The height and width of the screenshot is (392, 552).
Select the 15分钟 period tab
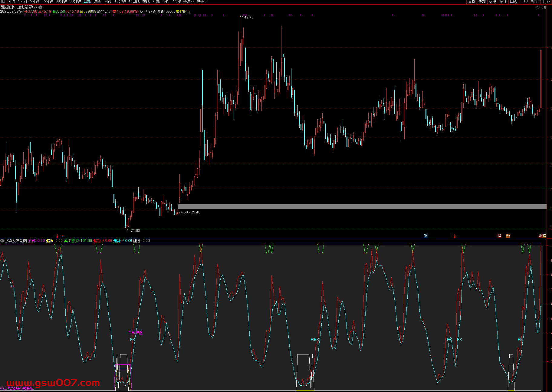click(x=48, y=2)
